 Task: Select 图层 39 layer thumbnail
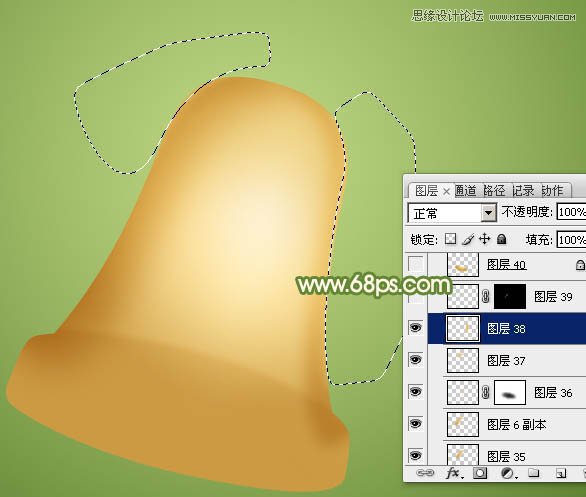point(463,296)
